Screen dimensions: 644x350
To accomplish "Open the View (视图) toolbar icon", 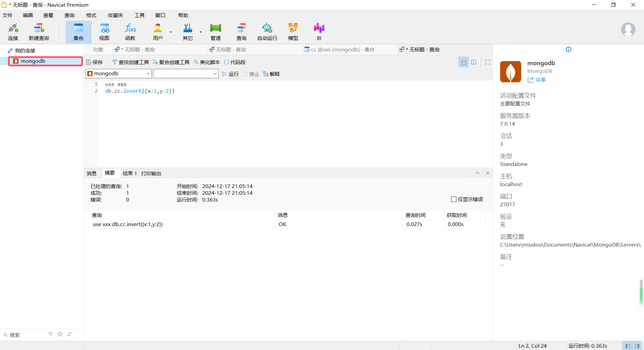I will [x=104, y=32].
